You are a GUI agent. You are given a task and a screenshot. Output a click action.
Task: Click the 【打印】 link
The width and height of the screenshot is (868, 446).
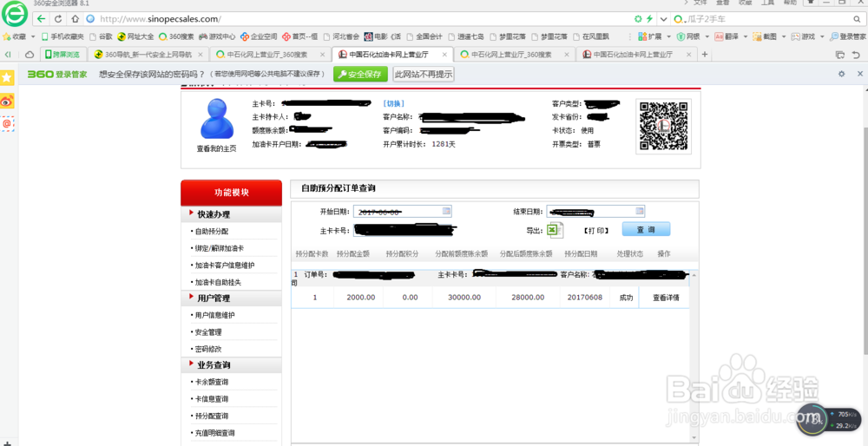click(597, 230)
